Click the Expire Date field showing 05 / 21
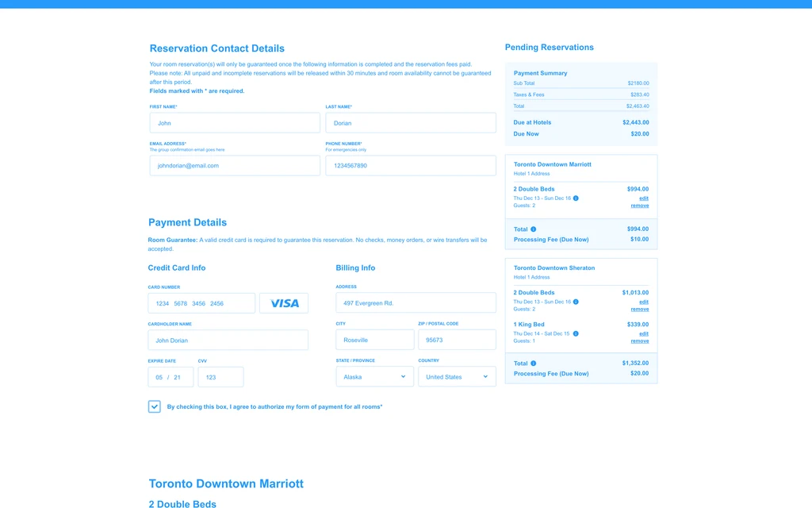 tap(170, 377)
